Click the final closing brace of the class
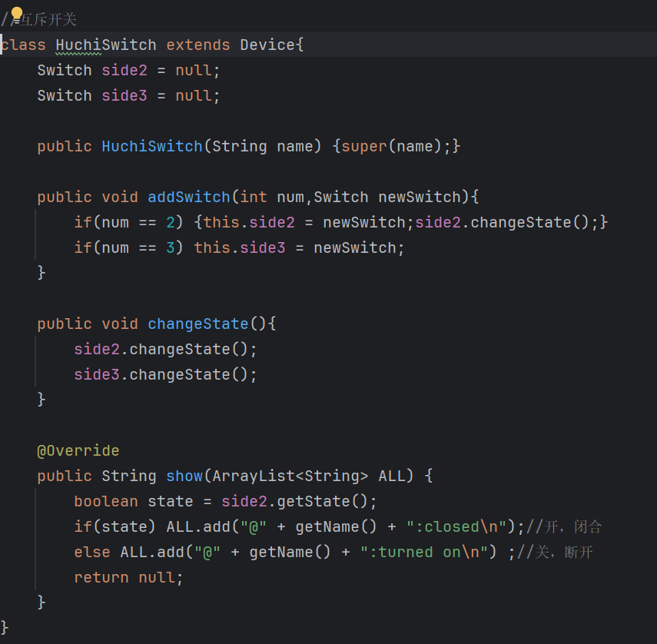The width and height of the screenshot is (657, 644). [x=5, y=628]
